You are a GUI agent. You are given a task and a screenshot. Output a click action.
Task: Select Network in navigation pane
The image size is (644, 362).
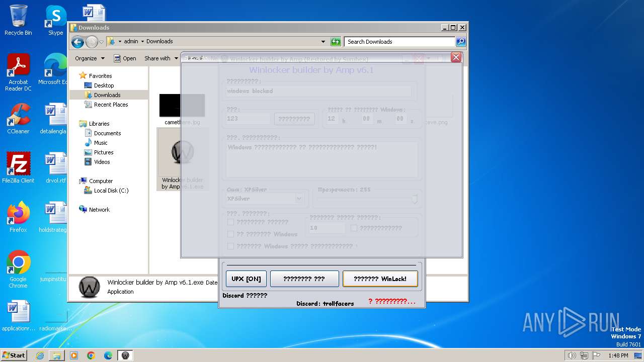point(99,210)
